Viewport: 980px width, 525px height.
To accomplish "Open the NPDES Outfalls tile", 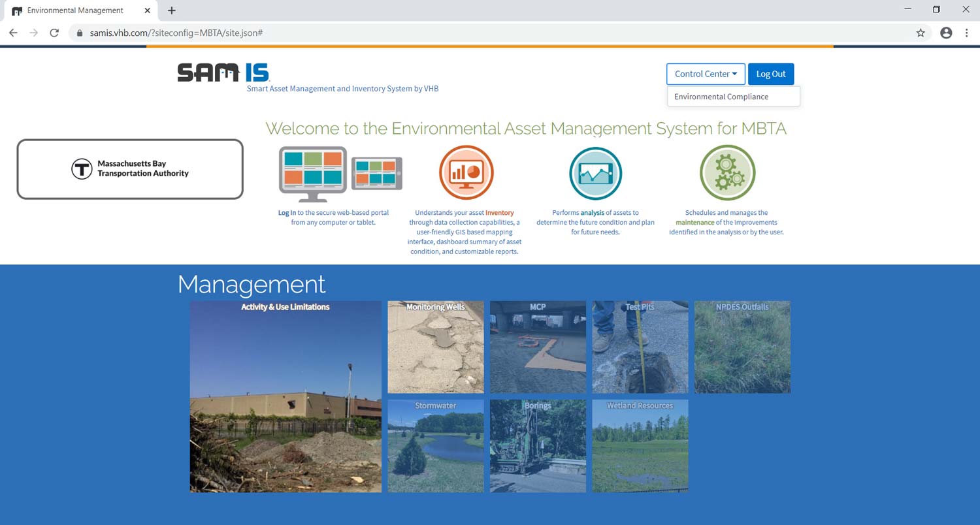I will 742,347.
